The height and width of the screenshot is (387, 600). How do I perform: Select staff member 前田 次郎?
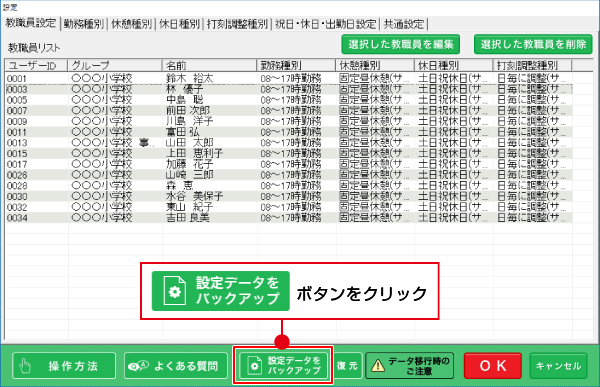[x=289, y=111]
